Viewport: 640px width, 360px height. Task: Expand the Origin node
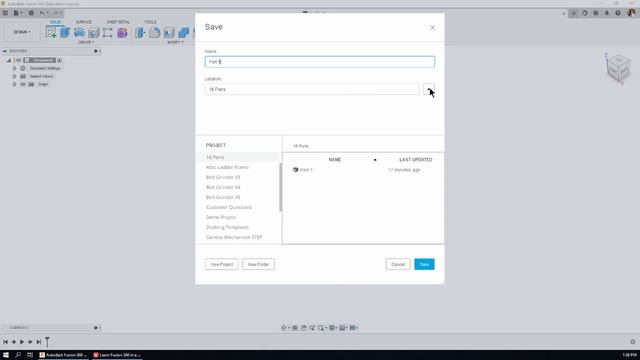14,84
